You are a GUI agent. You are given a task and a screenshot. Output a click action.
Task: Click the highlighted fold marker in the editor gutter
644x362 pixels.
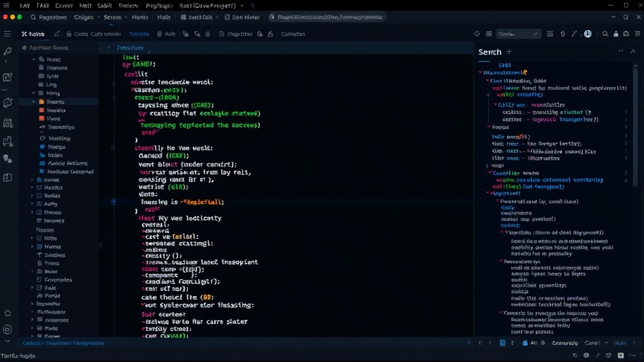coord(113,202)
